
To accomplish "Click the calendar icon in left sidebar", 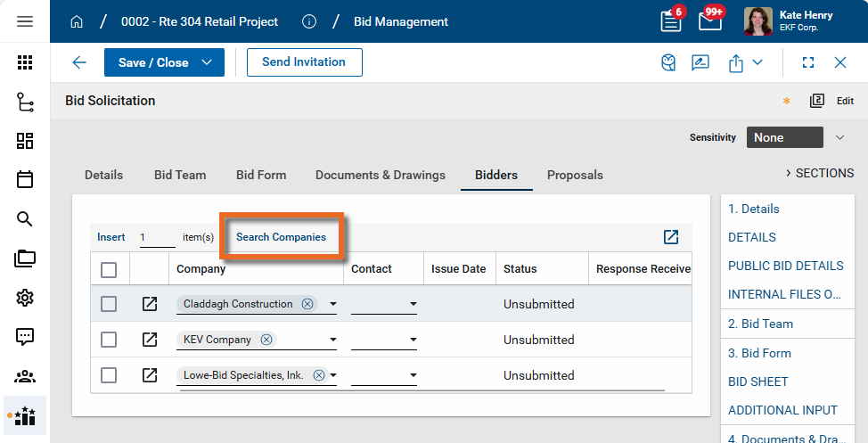I will pyautogui.click(x=25, y=179).
